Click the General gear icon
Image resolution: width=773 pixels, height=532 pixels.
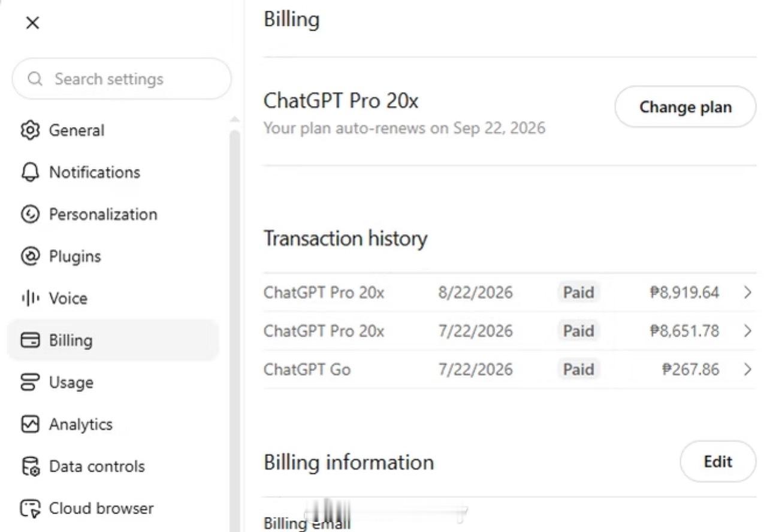pyautogui.click(x=30, y=130)
